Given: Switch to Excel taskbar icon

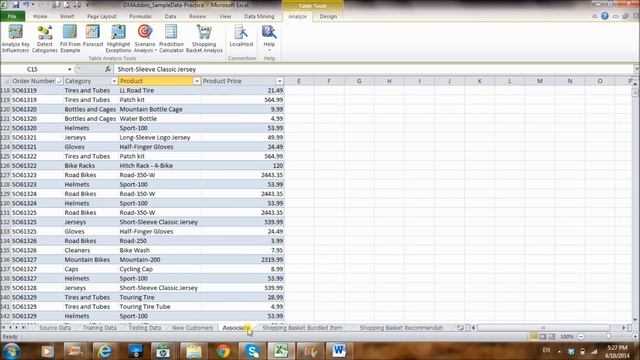Looking at the screenshot, I should coord(281,351).
